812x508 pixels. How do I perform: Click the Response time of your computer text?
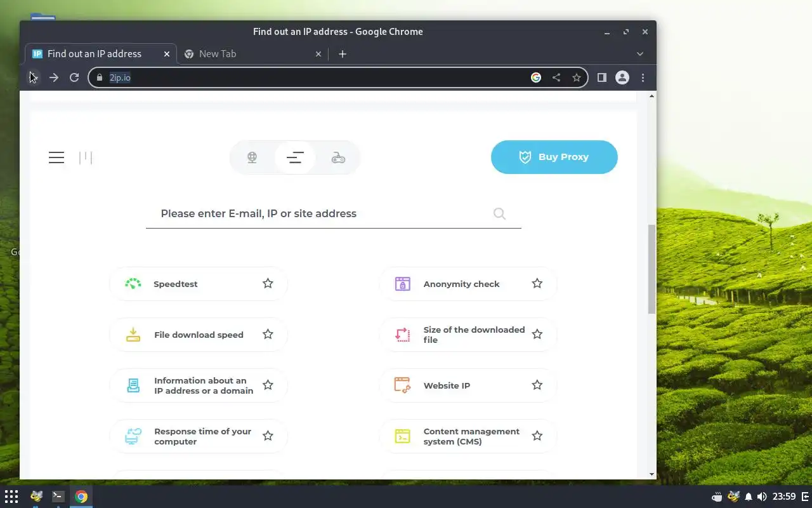[203, 436]
